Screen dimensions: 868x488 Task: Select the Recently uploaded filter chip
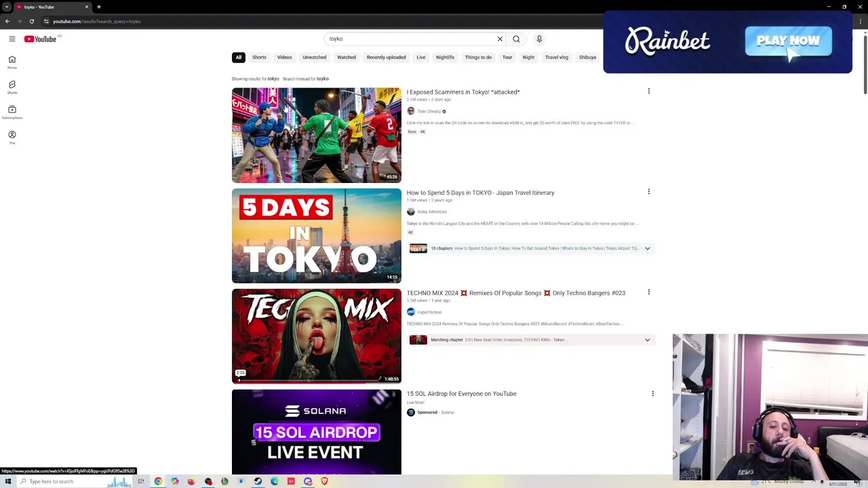pos(387,58)
